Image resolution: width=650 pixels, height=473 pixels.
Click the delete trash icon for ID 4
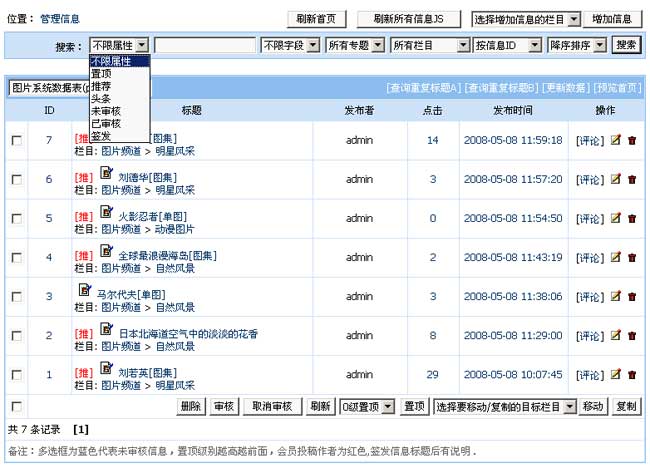[x=631, y=257]
